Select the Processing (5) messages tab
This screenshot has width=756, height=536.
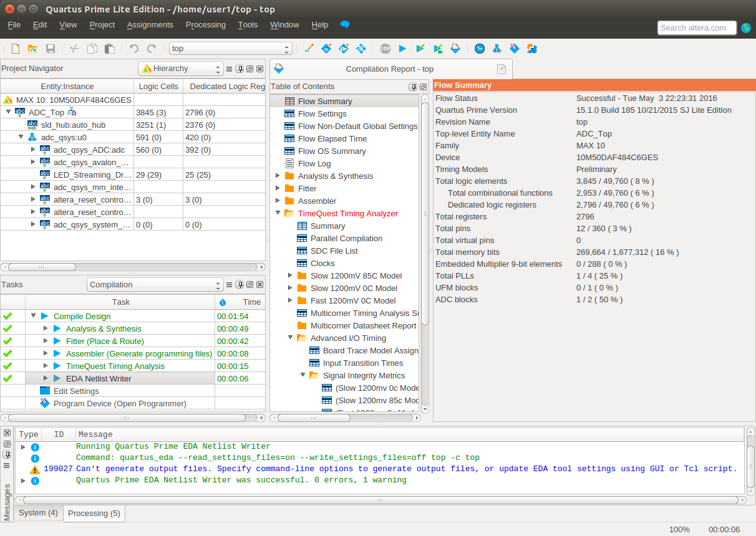point(94,514)
